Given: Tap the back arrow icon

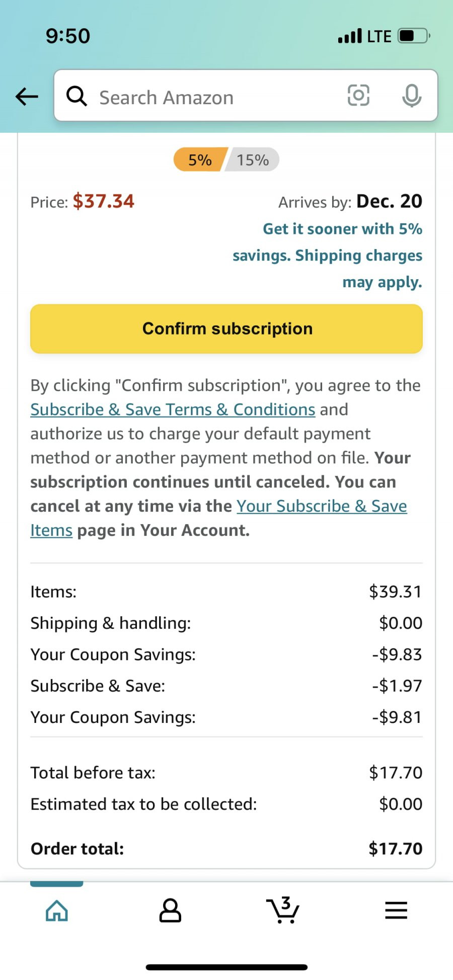Looking at the screenshot, I should [x=27, y=96].
